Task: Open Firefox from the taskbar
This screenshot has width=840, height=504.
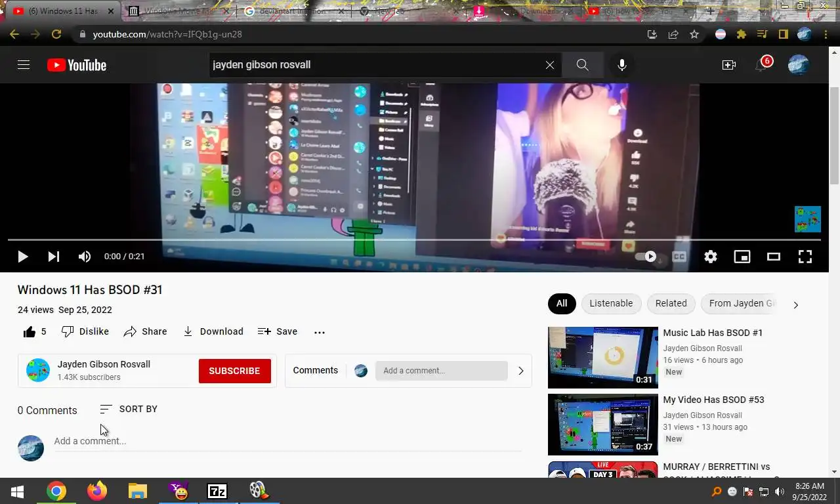Action: point(97,491)
